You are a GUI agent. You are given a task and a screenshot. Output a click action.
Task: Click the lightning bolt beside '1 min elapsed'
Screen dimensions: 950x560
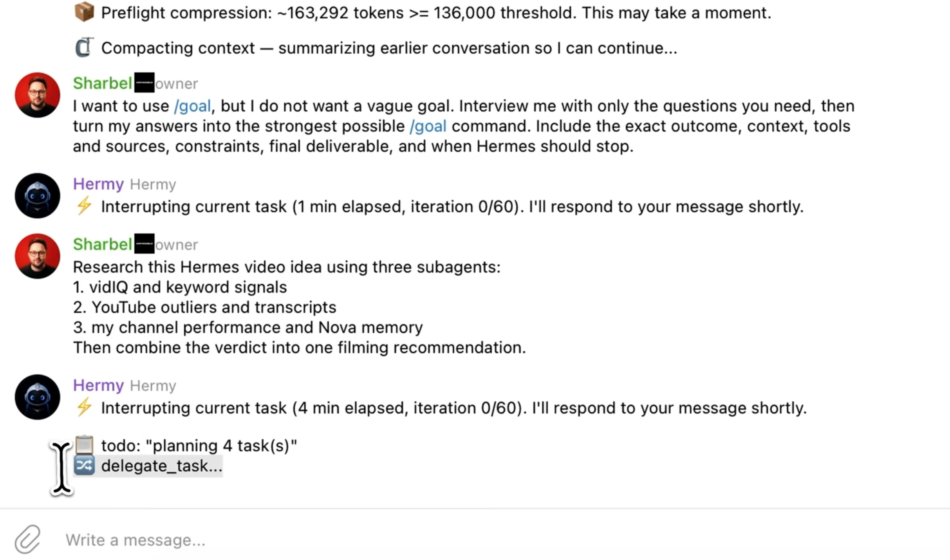(x=84, y=206)
